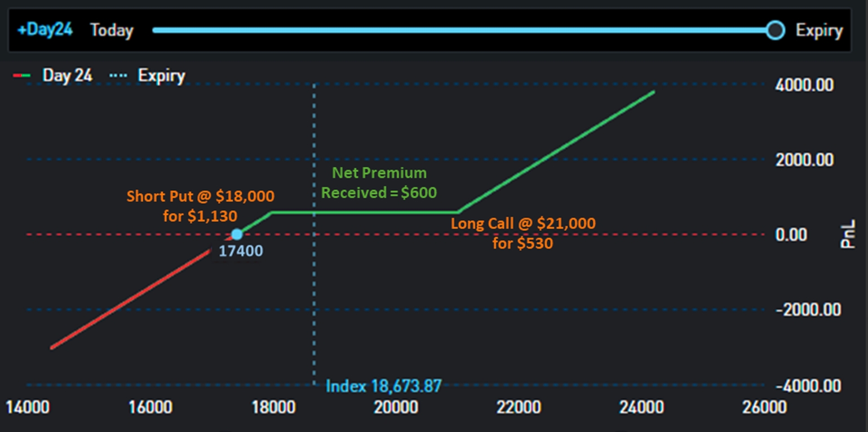
Task: Select the Expiry label beside the slider
Action: [819, 30]
